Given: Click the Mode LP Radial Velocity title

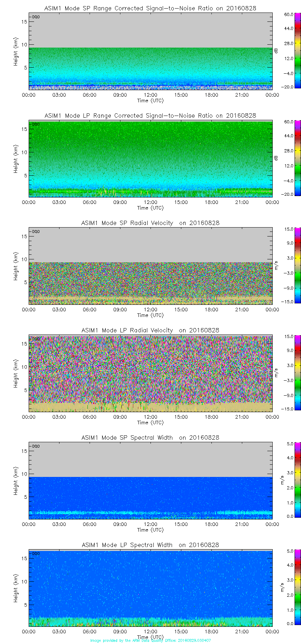Looking at the screenshot, I should point(150,330).
